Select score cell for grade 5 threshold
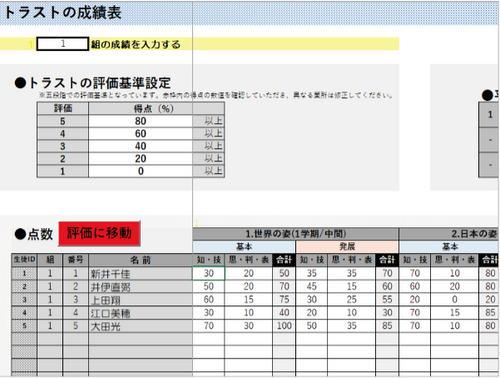The height and width of the screenshot is (378, 500). (x=140, y=121)
